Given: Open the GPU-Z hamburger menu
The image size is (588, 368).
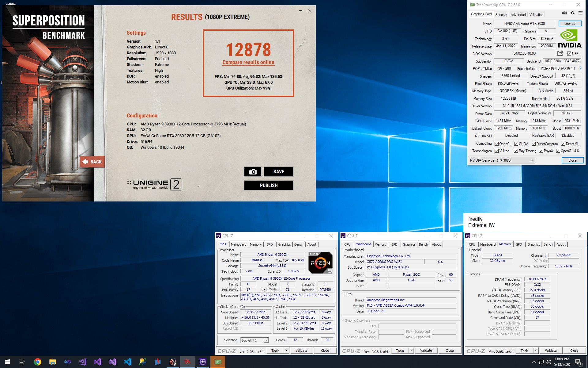Looking at the screenshot, I should (580, 13).
